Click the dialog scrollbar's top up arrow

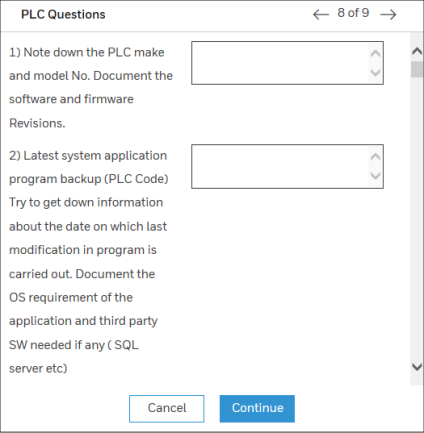417,51
